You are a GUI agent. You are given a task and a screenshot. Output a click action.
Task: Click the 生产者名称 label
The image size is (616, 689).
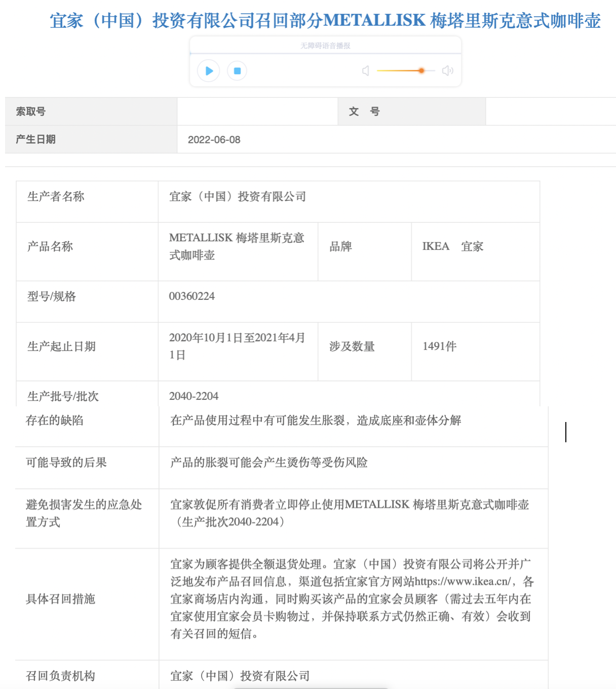coord(56,197)
